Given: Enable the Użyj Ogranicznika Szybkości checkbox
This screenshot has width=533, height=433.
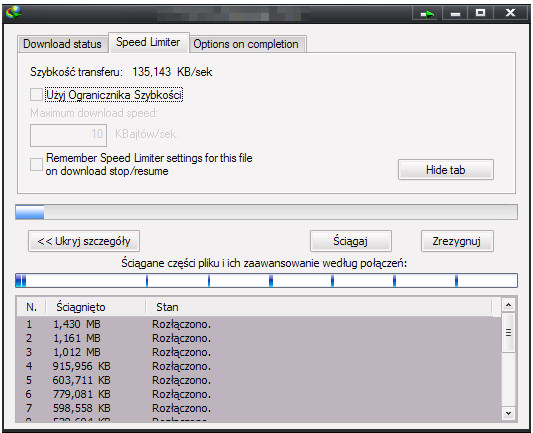Looking at the screenshot, I should click(36, 94).
